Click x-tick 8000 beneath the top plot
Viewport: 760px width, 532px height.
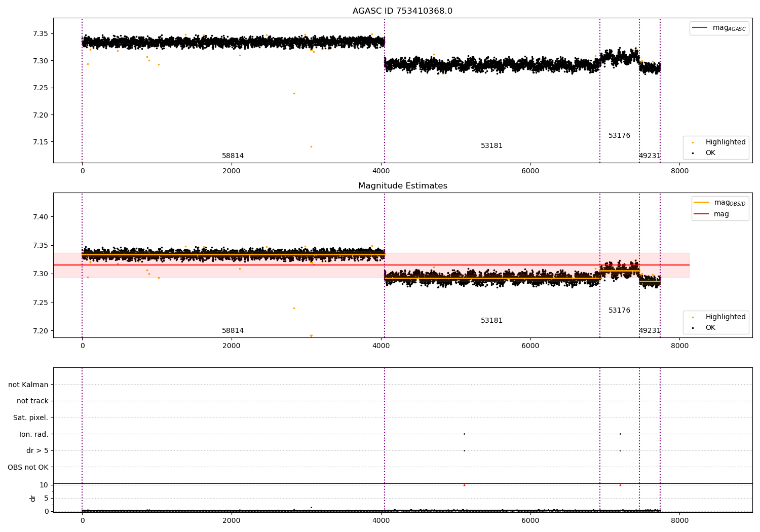click(679, 171)
